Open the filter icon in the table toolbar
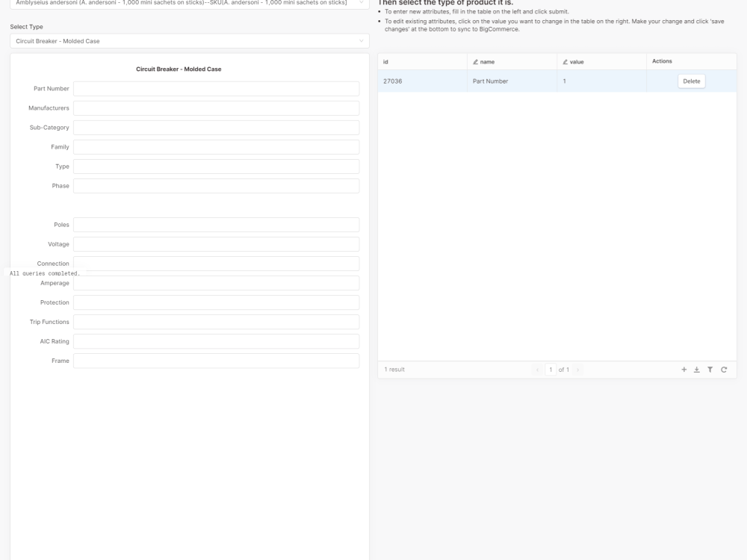747x560 pixels. click(710, 369)
